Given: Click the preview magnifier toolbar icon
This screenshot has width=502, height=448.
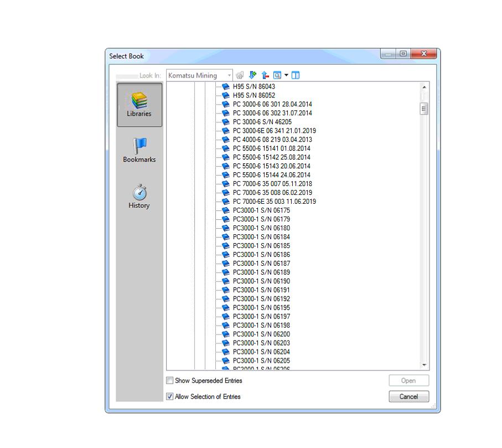Looking at the screenshot, I should coord(277,75).
